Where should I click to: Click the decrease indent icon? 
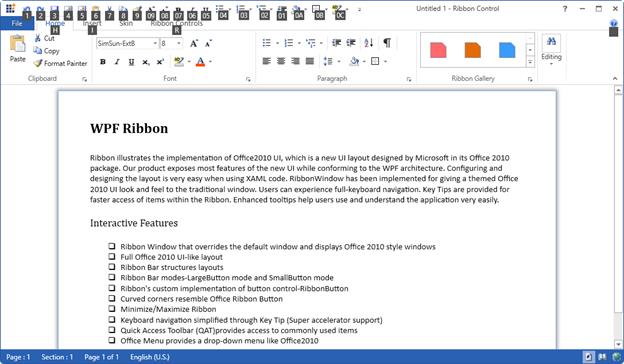pos(336,43)
